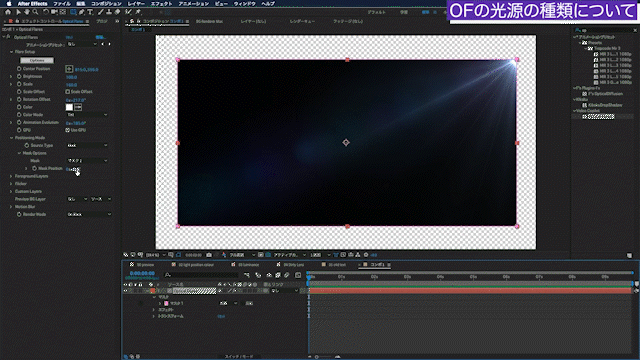This screenshot has height=360, width=640.
Task: Select the Rotation tool
Action: [x=46, y=12]
